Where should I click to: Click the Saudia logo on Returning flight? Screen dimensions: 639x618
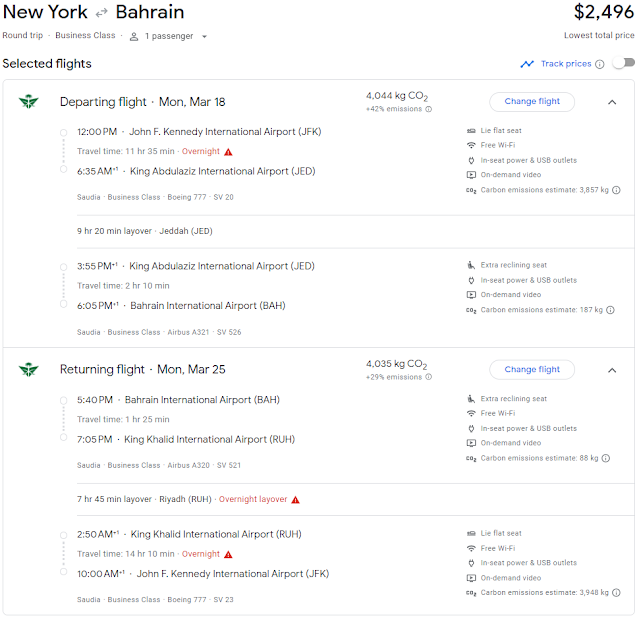pos(27,370)
